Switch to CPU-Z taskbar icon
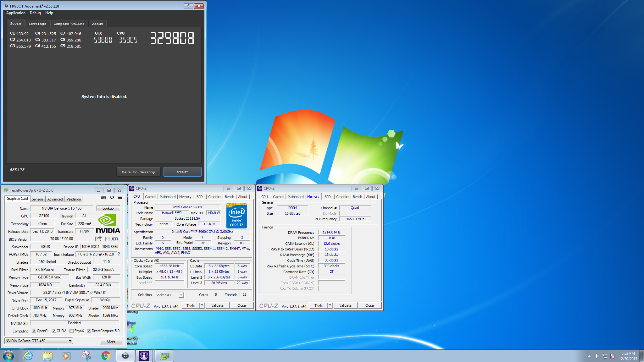 [x=144, y=356]
